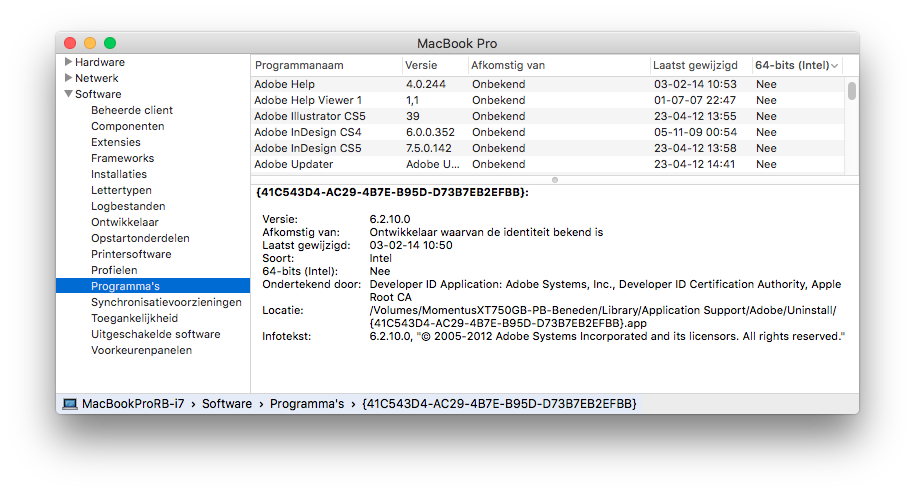Select the Adobe InDesign CS5 row
This screenshot has height=494, width=915.
(x=547, y=148)
